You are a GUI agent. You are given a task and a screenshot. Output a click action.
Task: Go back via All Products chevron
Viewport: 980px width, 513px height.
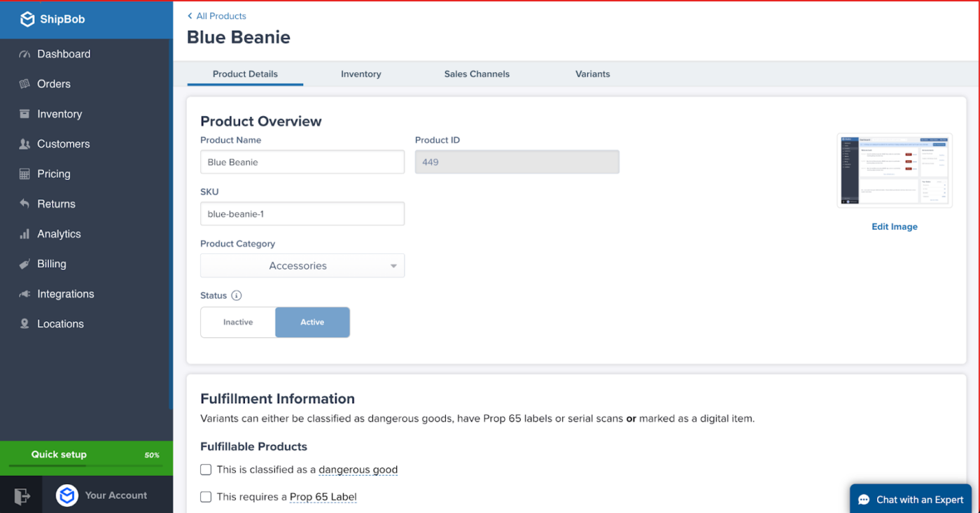[190, 16]
